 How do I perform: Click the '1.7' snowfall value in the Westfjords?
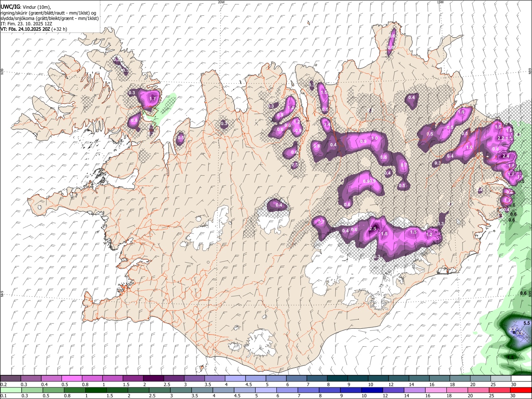(x=152, y=99)
